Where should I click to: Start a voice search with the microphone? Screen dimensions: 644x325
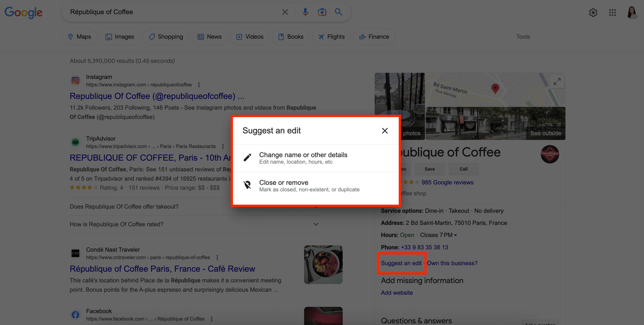pos(305,12)
